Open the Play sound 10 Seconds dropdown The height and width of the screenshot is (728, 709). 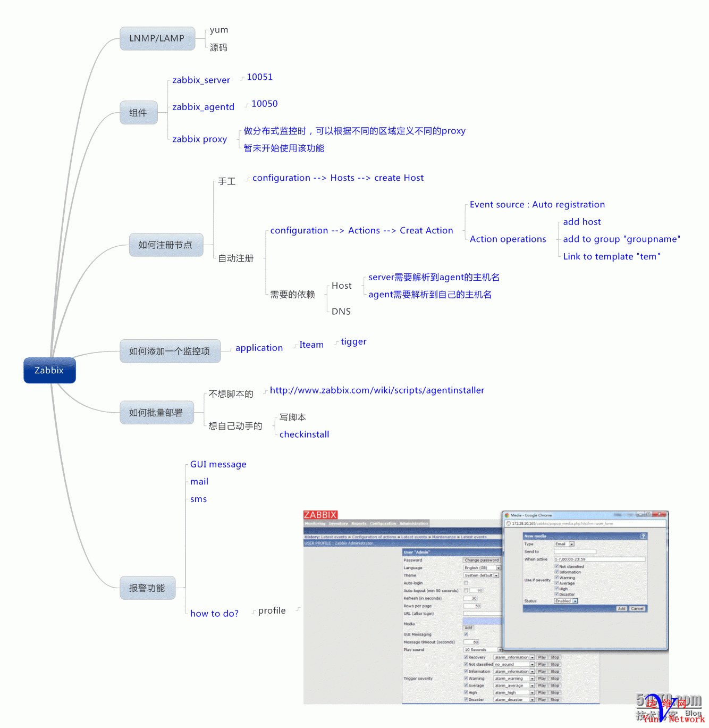pos(483,650)
